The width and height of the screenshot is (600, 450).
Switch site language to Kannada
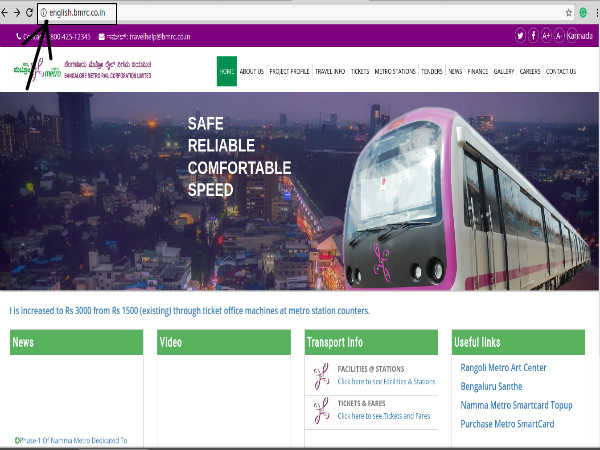[x=579, y=36]
